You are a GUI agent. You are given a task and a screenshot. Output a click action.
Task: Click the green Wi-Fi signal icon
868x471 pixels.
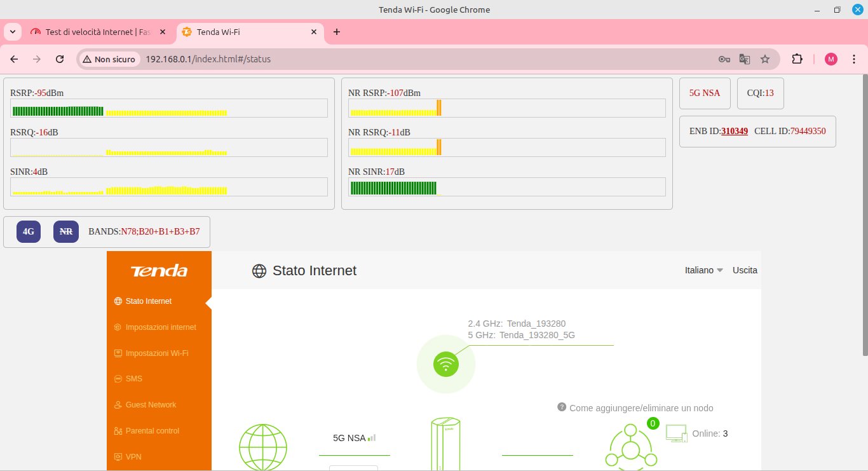point(446,364)
